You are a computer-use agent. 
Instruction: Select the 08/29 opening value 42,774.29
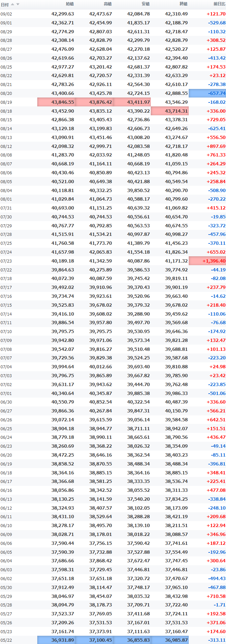[63, 32]
